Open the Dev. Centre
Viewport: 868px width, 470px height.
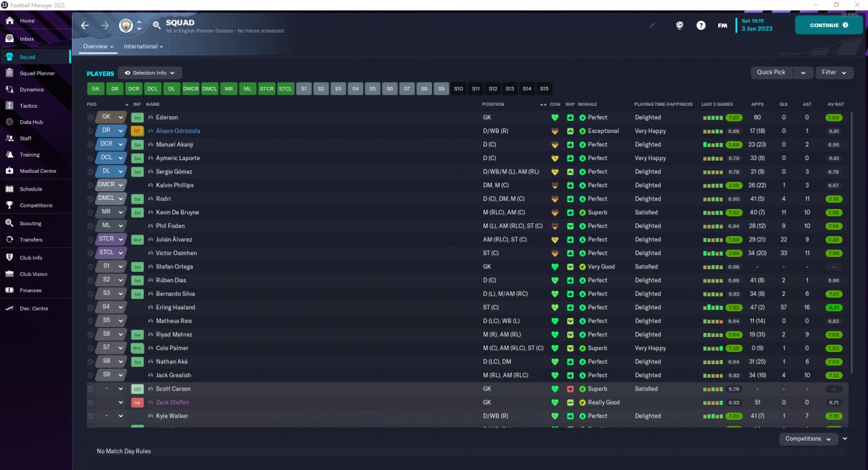pos(35,309)
